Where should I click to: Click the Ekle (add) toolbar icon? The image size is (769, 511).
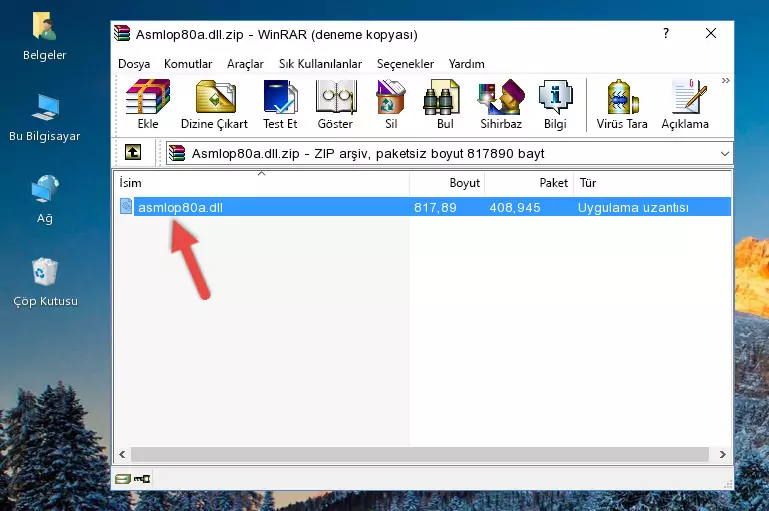[148, 104]
